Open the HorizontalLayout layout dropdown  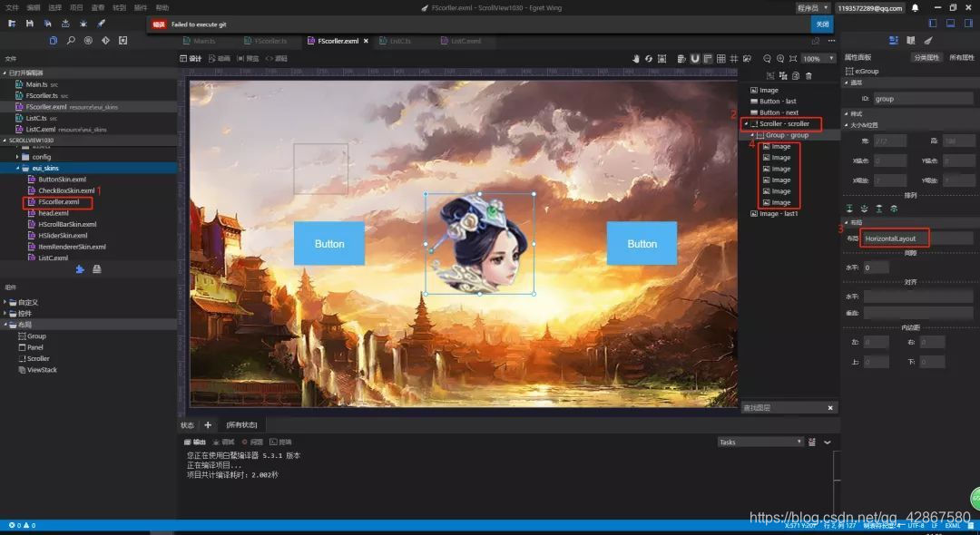(916, 238)
